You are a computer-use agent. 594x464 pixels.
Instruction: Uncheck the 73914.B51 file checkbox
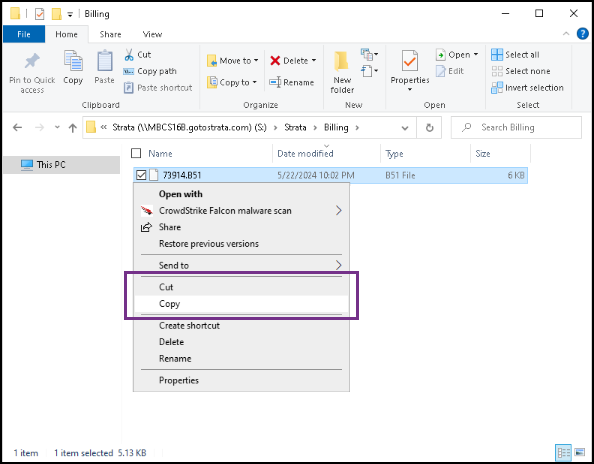point(141,175)
